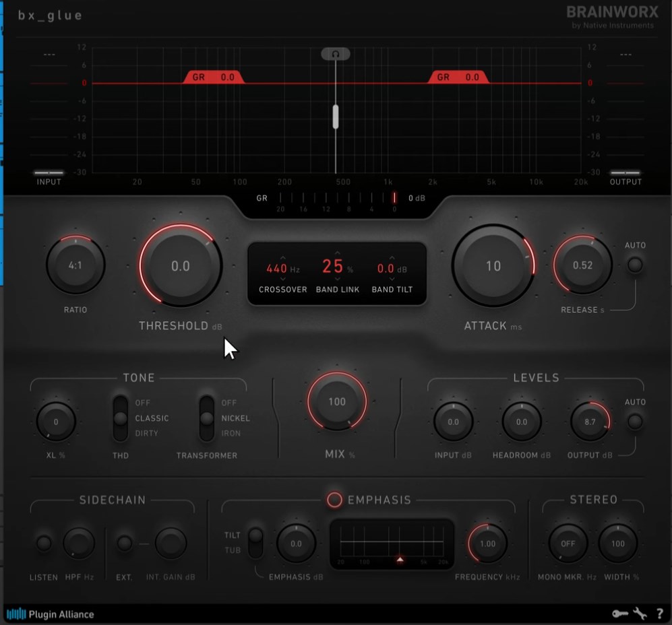Enable Auto output level button
Image resolution: width=672 pixels, height=625 pixels.
(634, 422)
